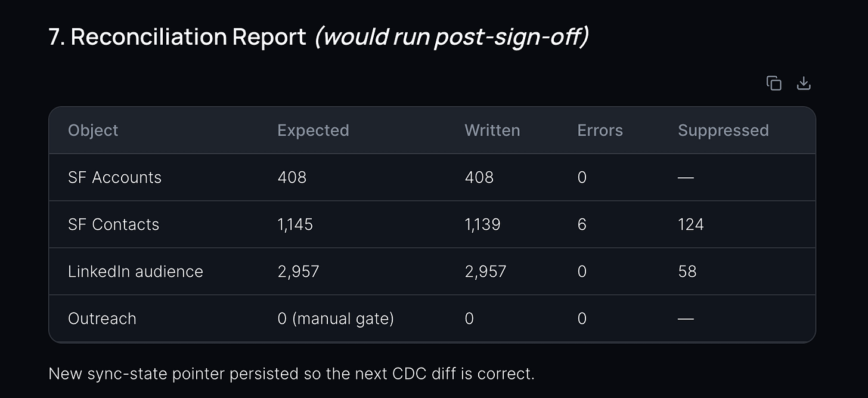The height and width of the screenshot is (398, 868).
Task: Click the sync-state pointer note text
Action: click(292, 374)
